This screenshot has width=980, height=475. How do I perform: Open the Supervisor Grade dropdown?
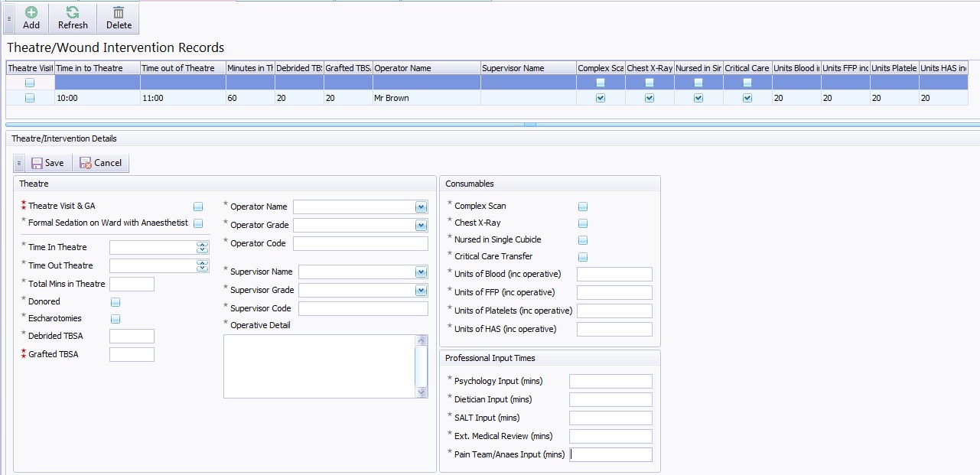pyautogui.click(x=421, y=291)
